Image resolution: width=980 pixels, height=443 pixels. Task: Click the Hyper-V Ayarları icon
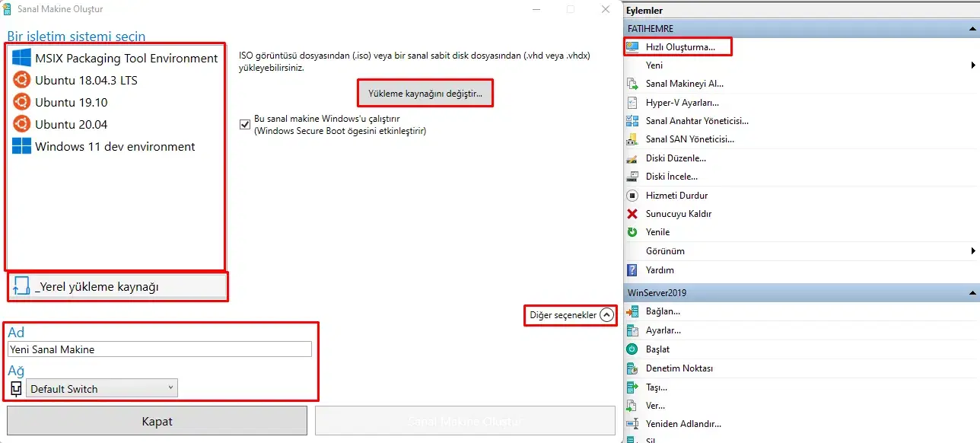(632, 102)
